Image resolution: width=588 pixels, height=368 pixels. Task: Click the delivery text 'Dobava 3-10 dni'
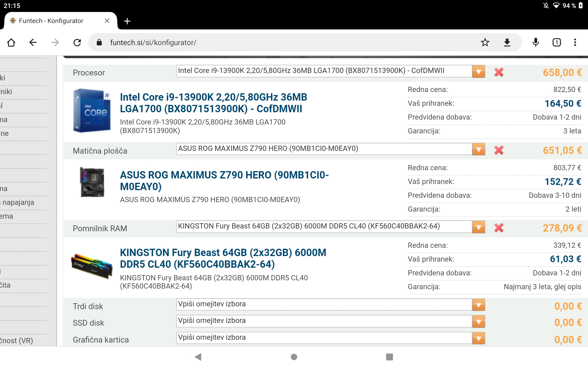click(555, 195)
